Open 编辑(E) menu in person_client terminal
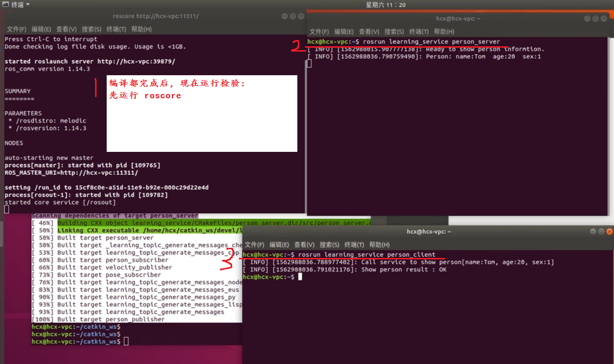 click(x=279, y=245)
